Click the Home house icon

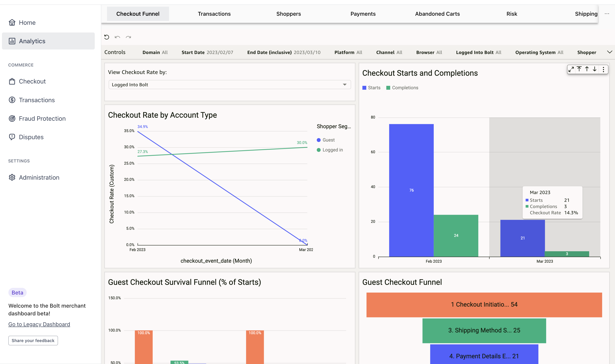(12, 23)
